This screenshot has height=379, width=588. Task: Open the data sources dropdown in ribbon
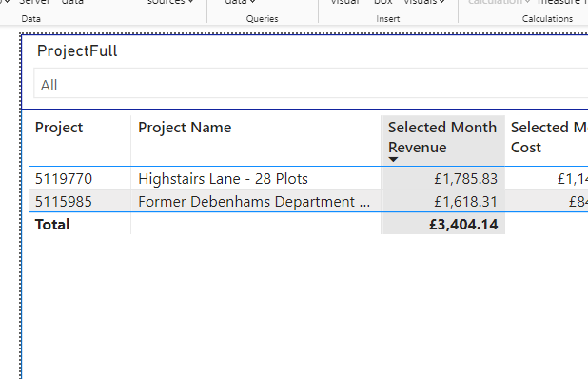click(170, 2)
